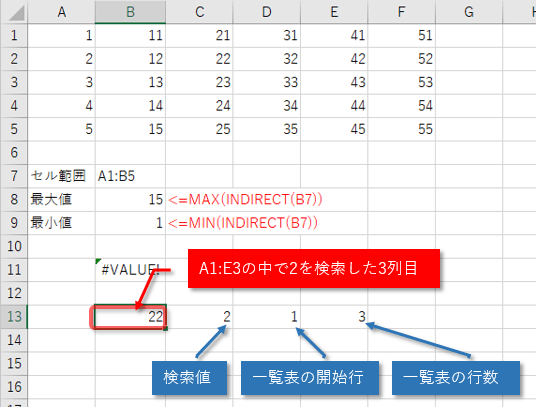This screenshot has width=536, height=407.
Task: Click the blue 検索値 label box
Action: pyautogui.click(x=189, y=378)
